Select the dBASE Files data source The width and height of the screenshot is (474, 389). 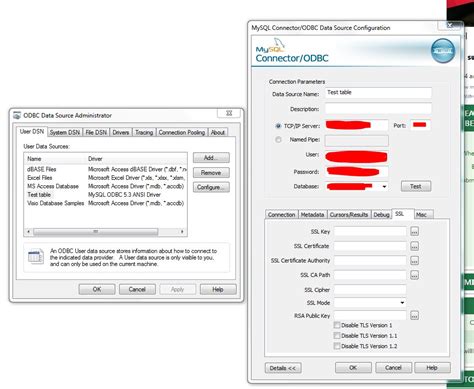[x=105, y=169]
